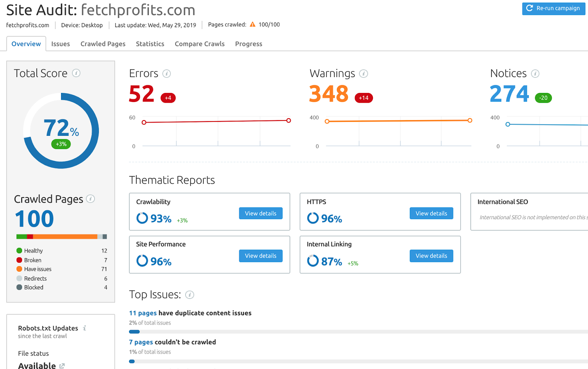Click the International SEO report card
588x369 pixels.
click(529, 211)
